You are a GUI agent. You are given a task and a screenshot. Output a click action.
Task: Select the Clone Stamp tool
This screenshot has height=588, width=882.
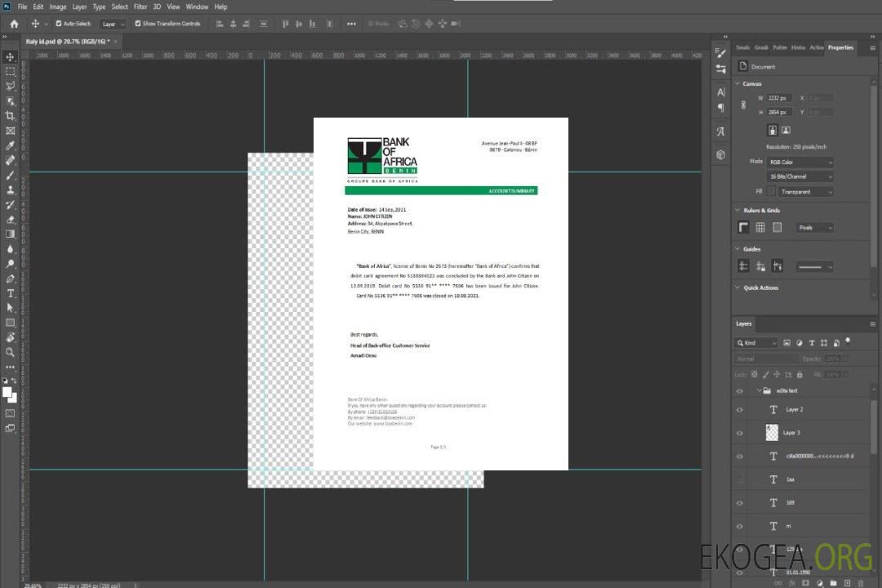10,189
